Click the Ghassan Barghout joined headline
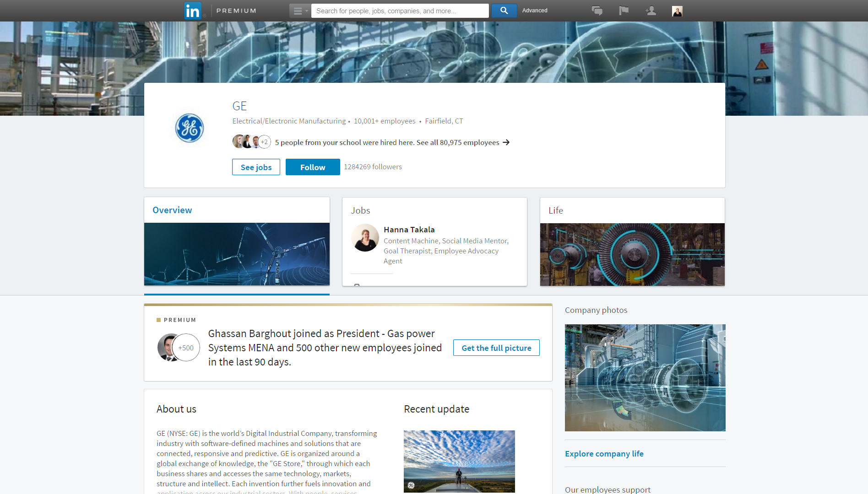The width and height of the screenshot is (868, 494). click(325, 348)
